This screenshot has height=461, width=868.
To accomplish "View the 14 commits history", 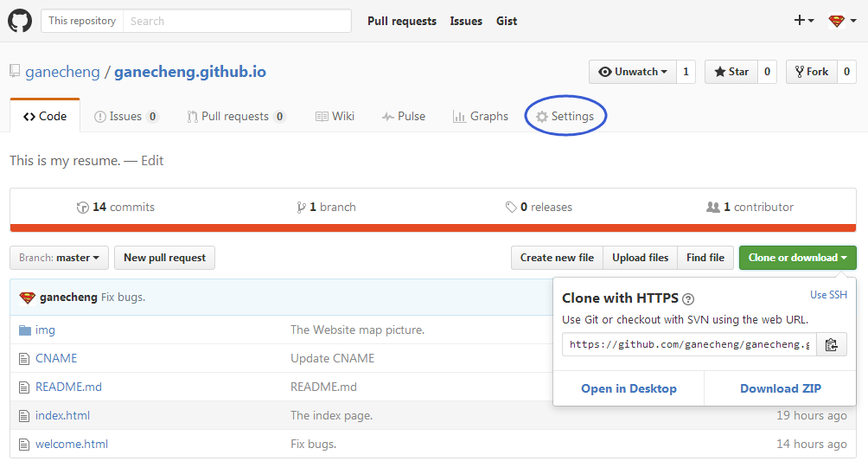I will point(116,208).
